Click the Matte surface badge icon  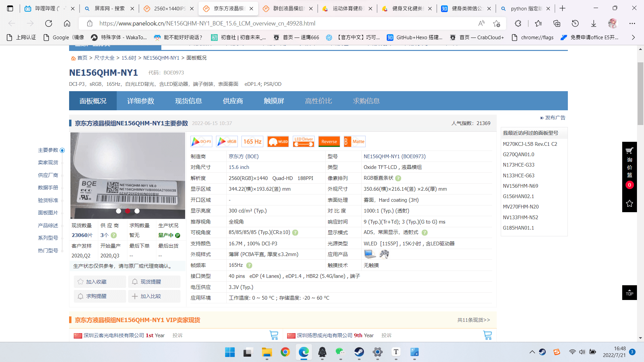point(354,142)
